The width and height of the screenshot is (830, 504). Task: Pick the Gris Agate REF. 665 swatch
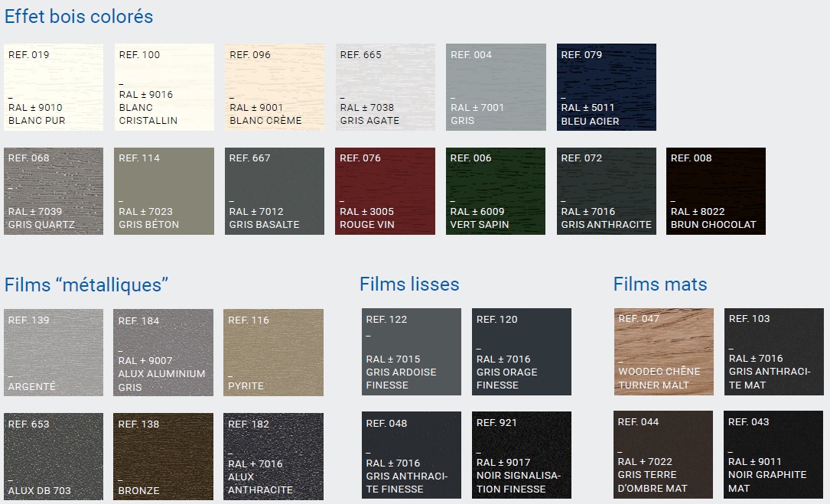385,87
